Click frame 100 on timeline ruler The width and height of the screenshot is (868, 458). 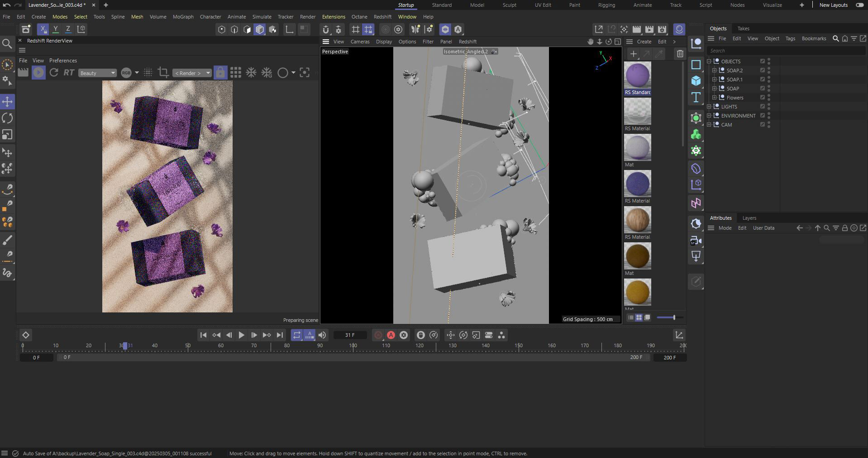click(x=353, y=345)
